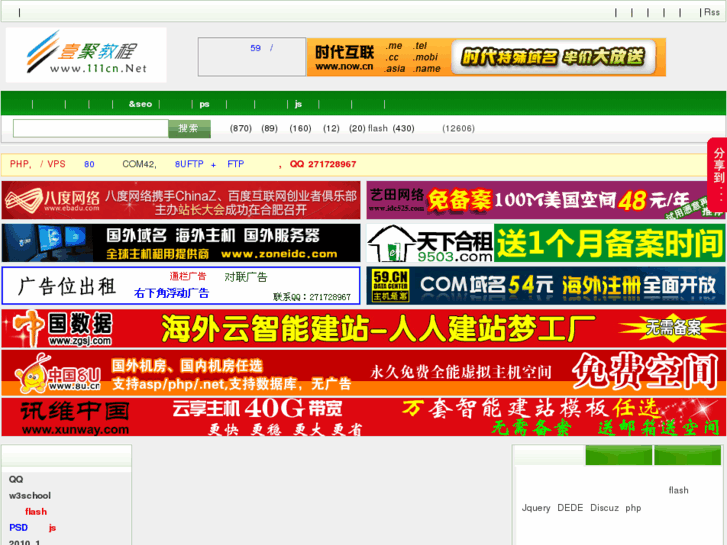Open the 'w3school' sidebar link
This screenshot has height=545, width=727.
30,495
